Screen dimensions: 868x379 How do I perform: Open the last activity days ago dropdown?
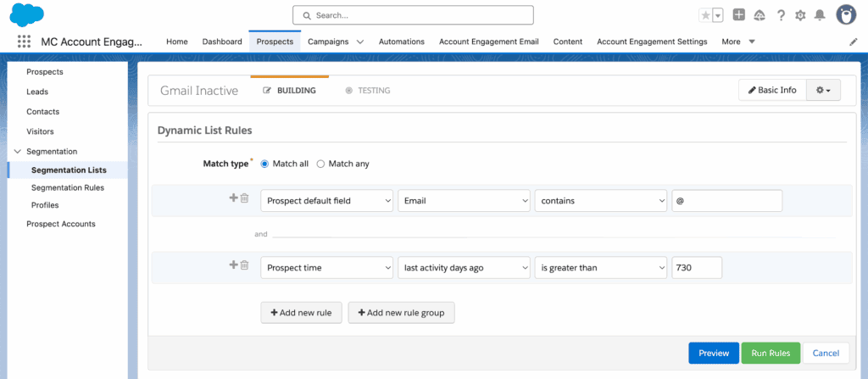[x=464, y=268]
